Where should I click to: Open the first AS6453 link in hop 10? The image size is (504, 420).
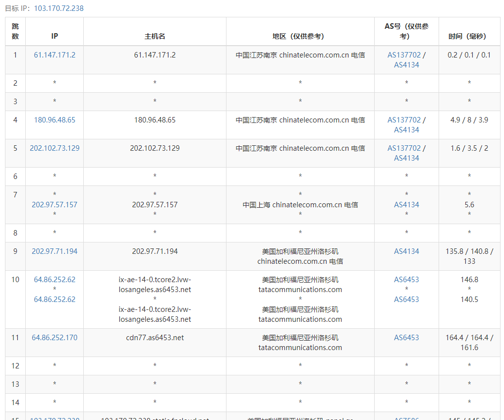(x=406, y=280)
